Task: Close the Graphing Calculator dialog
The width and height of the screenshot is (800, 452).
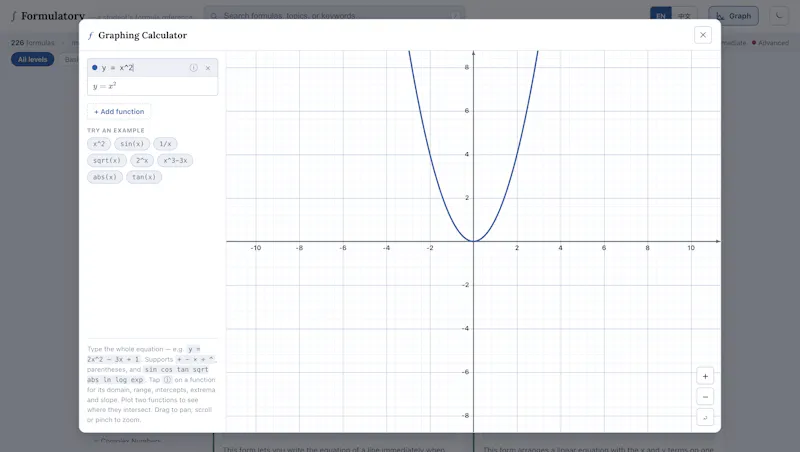Action: click(x=703, y=35)
